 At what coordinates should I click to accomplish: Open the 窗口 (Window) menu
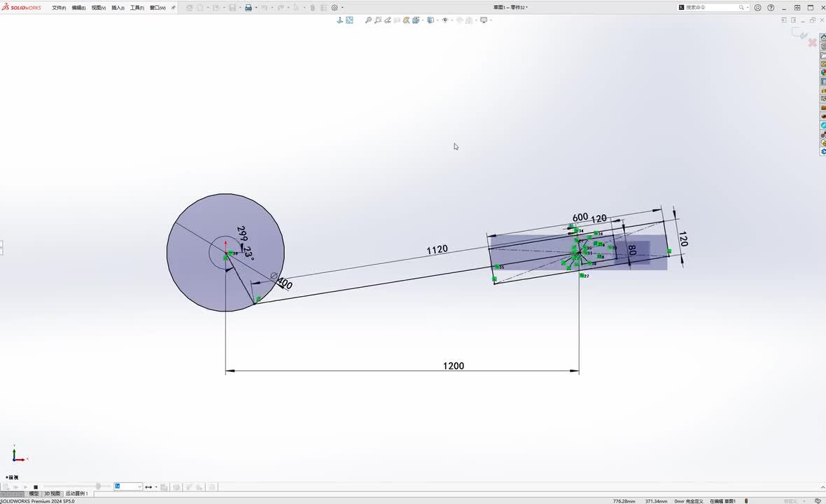point(157,8)
